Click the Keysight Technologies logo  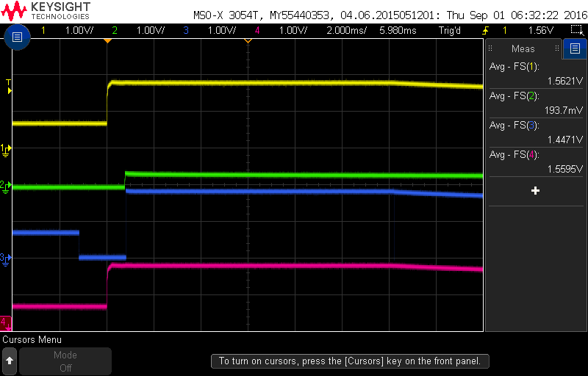(x=46, y=10)
